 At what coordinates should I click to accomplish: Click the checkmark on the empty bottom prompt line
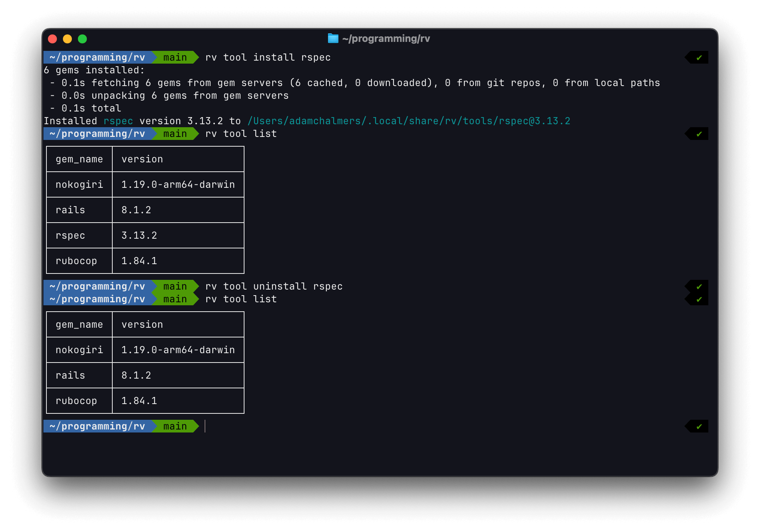[699, 426]
